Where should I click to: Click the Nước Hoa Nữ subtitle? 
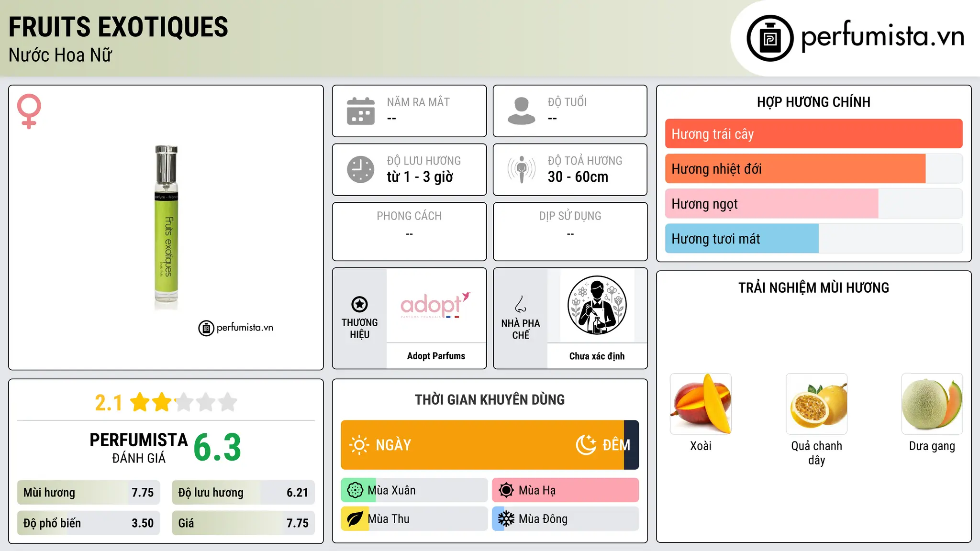point(60,55)
